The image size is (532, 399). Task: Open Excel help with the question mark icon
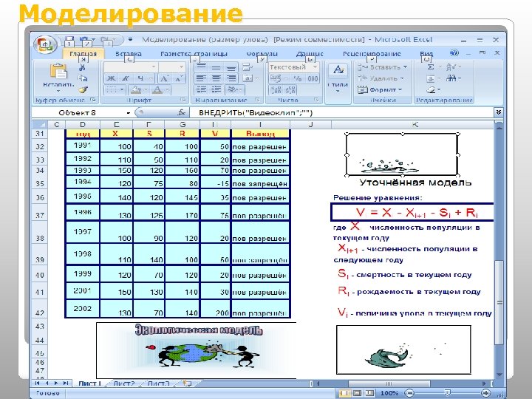(454, 53)
